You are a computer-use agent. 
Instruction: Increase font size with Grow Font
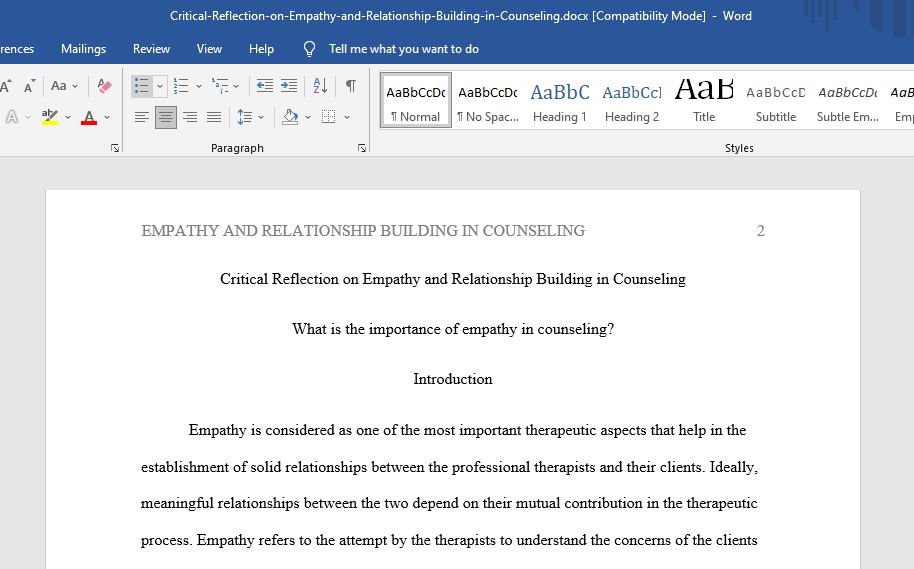6,86
